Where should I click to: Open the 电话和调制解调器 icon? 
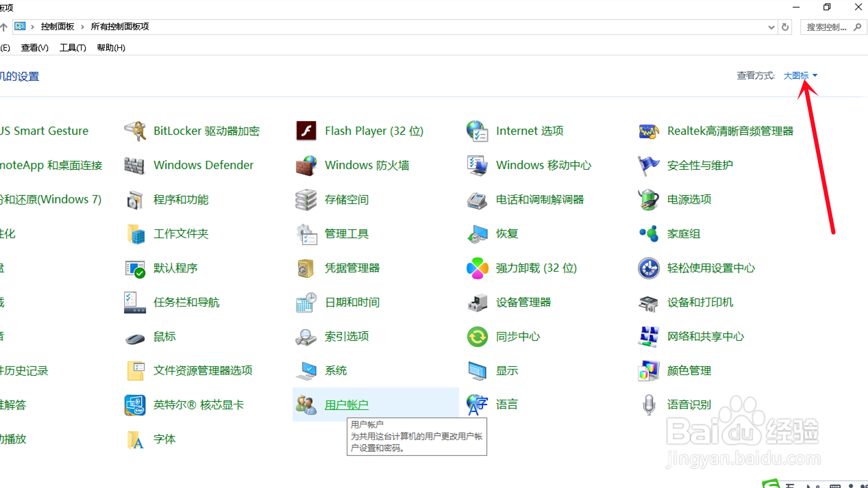[x=478, y=199]
